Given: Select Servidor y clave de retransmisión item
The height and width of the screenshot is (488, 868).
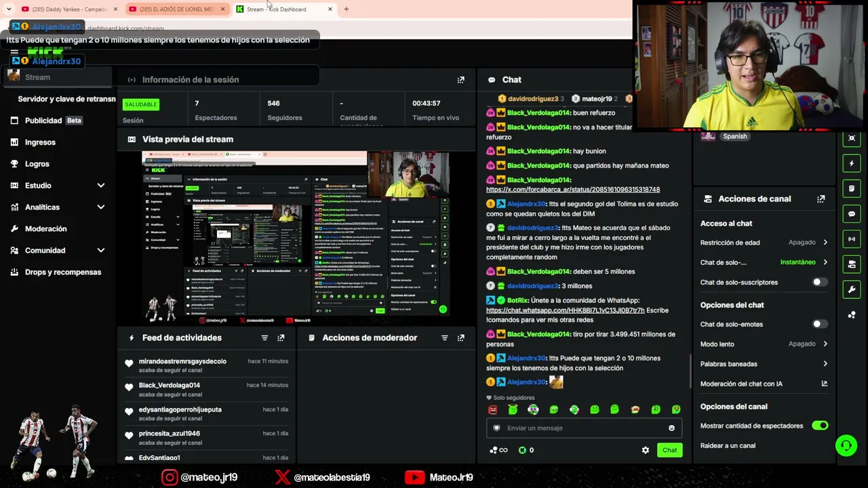Looking at the screenshot, I should coord(66,99).
